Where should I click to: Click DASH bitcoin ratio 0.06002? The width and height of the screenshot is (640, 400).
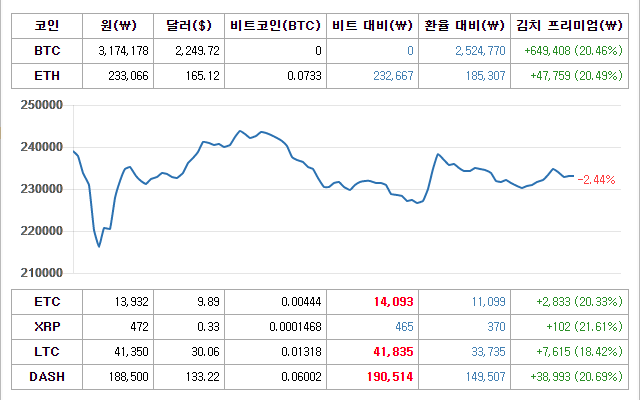click(x=301, y=377)
